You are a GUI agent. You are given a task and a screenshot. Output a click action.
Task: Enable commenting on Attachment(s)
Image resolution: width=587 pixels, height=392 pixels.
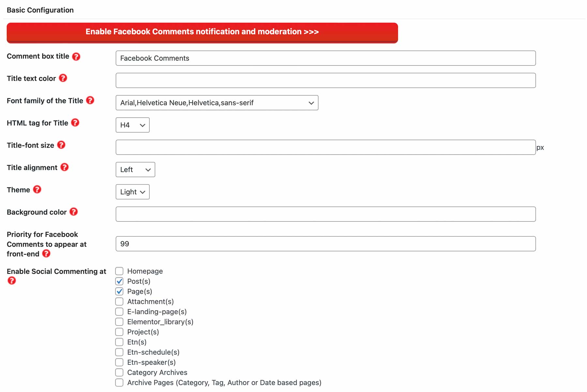tap(119, 301)
